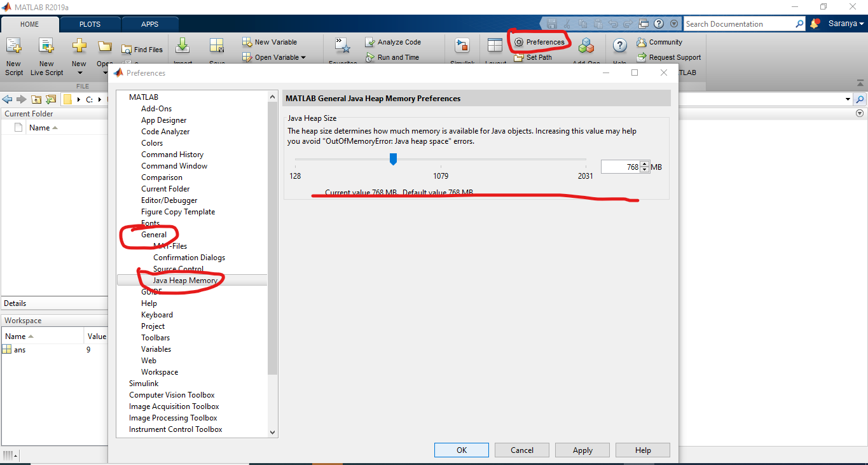This screenshot has width=868, height=465.
Task: Switch to the APPS tab
Action: tap(150, 24)
